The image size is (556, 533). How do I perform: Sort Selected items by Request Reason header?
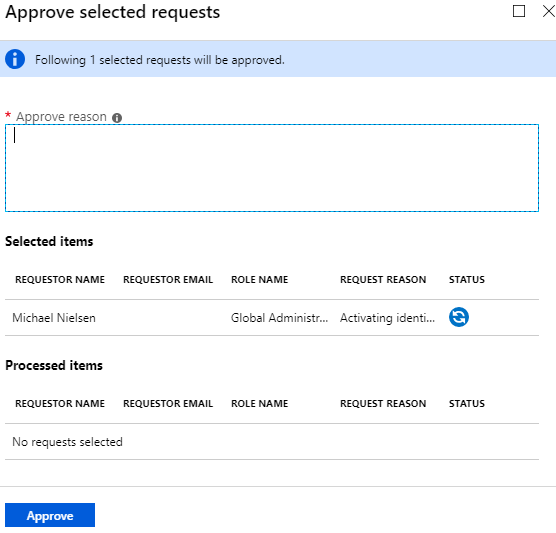[383, 279]
